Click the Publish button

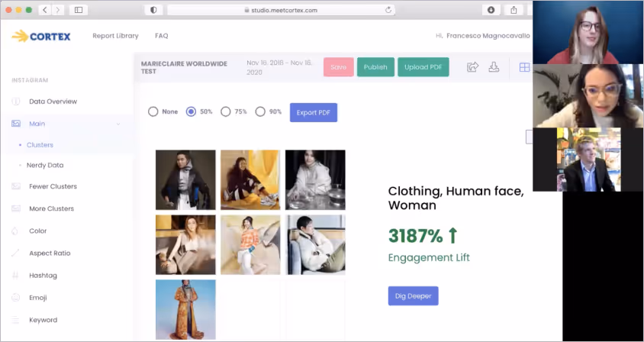[375, 67]
